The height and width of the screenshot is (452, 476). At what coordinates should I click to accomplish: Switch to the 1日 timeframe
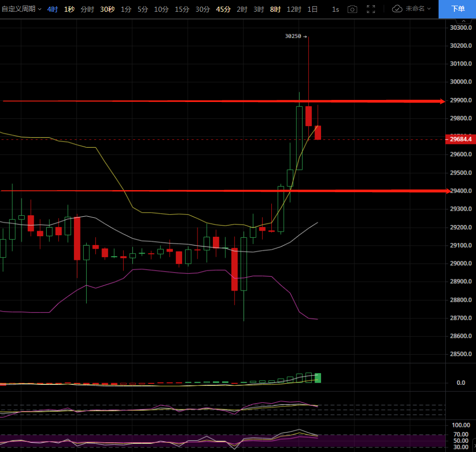[312, 9]
